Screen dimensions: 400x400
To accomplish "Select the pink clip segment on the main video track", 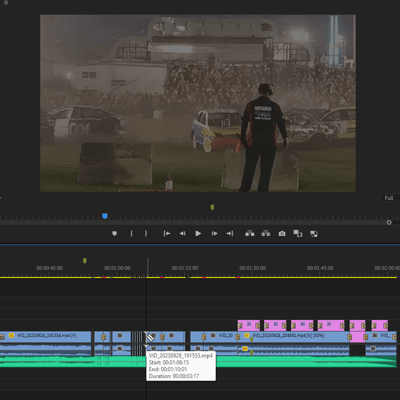I will [357, 337].
